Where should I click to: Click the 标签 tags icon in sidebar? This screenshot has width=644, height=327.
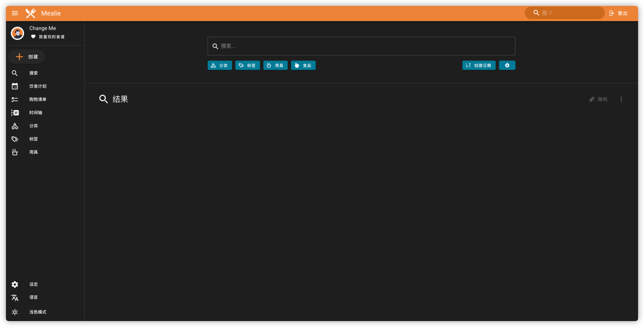click(x=15, y=139)
